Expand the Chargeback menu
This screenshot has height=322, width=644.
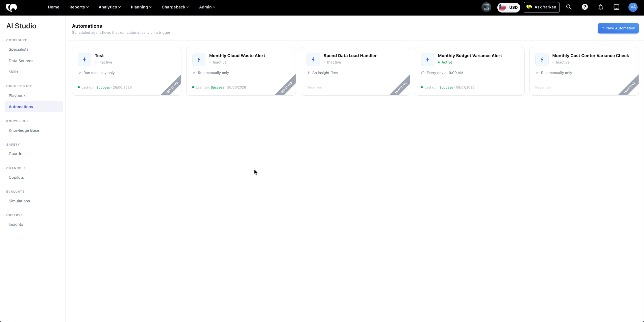click(175, 7)
